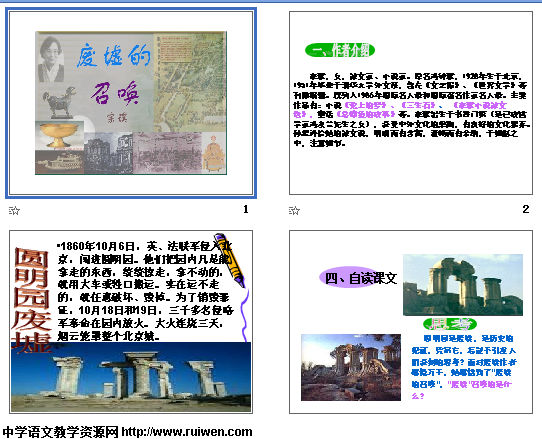This screenshot has height=439, width=542.
Task: Click the arch ruins photo at top of slide 4
Action: 463,285
